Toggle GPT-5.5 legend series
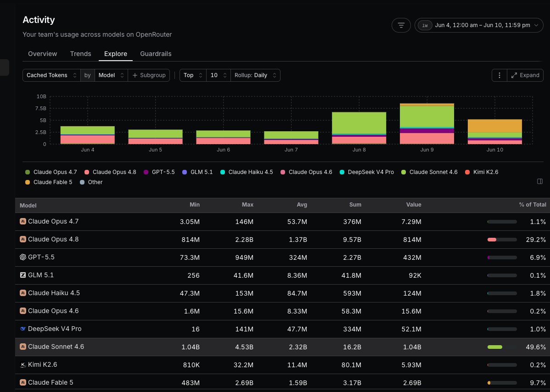This screenshot has height=392, width=550. 159,172
